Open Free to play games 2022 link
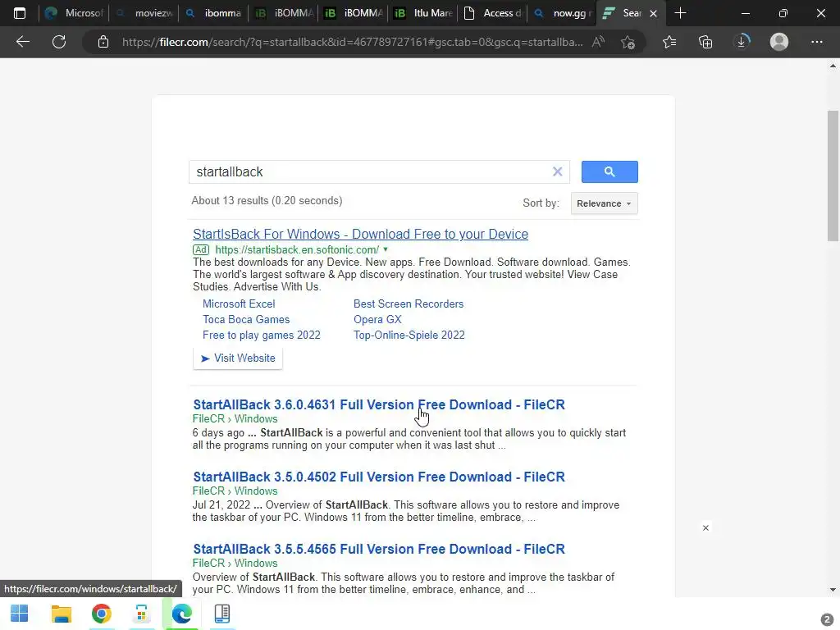The height and width of the screenshot is (630, 840). 262,335
